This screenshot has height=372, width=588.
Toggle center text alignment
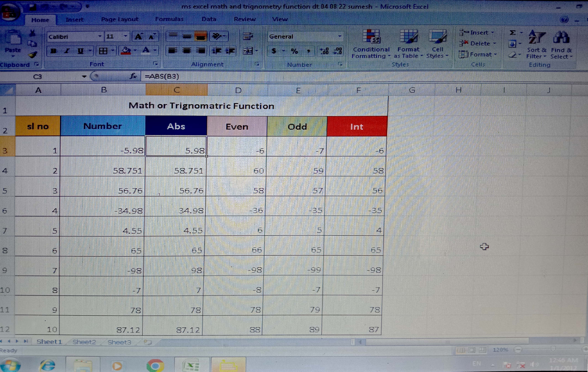point(187,51)
